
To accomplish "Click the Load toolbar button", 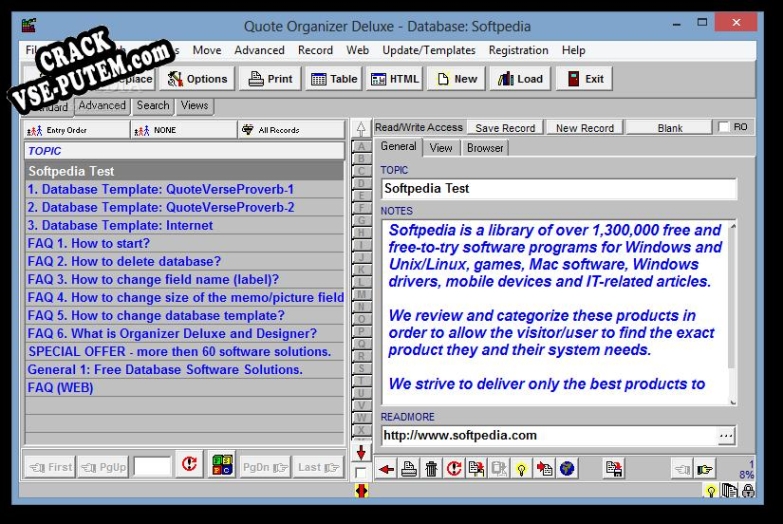I will point(520,79).
